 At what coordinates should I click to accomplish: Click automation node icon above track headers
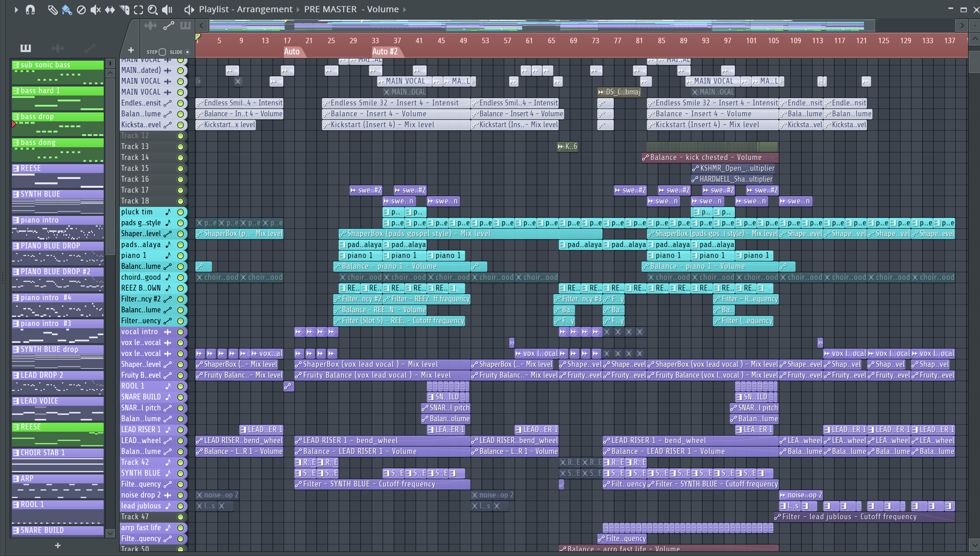(168, 26)
